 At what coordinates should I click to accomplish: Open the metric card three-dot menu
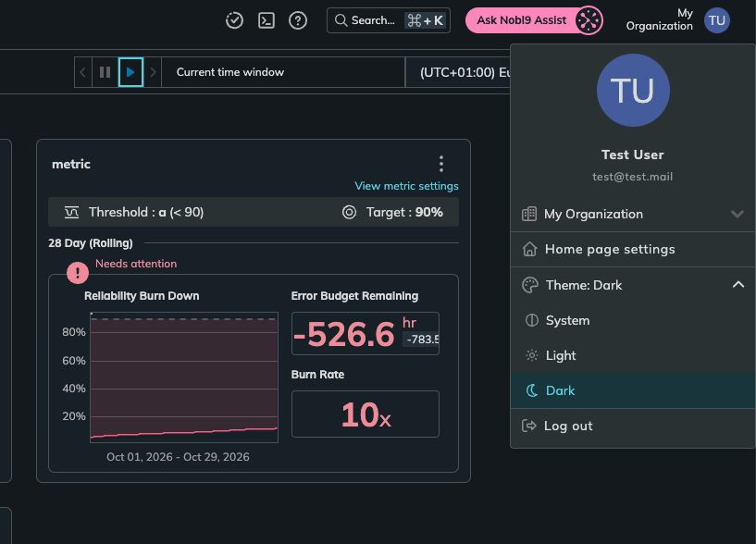(x=441, y=164)
